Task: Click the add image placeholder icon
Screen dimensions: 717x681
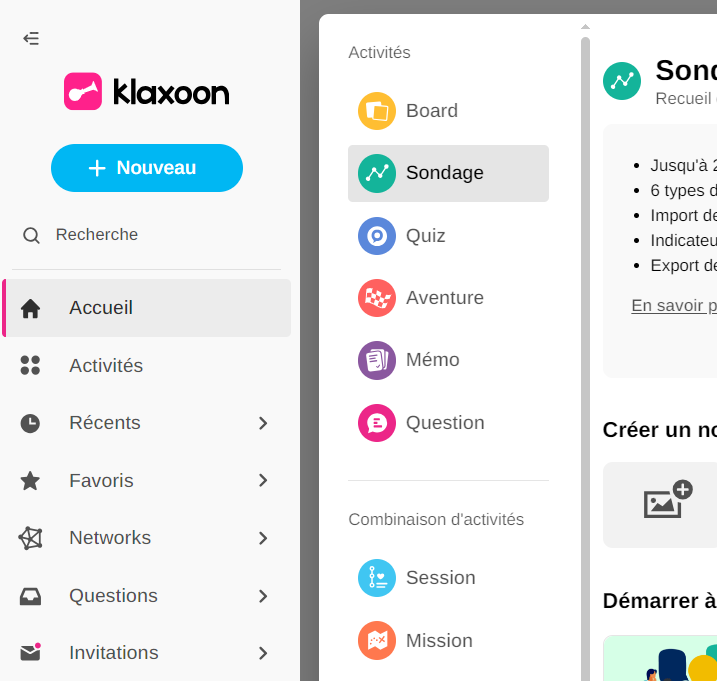Action: click(x=667, y=501)
